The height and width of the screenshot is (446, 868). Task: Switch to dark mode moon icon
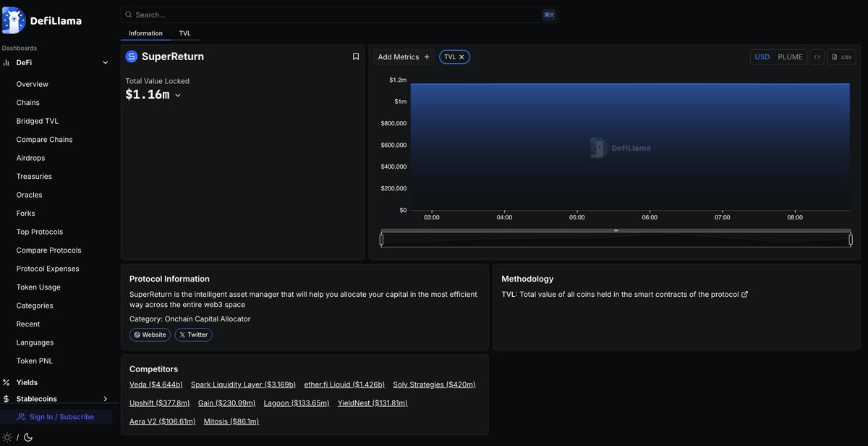click(28, 437)
